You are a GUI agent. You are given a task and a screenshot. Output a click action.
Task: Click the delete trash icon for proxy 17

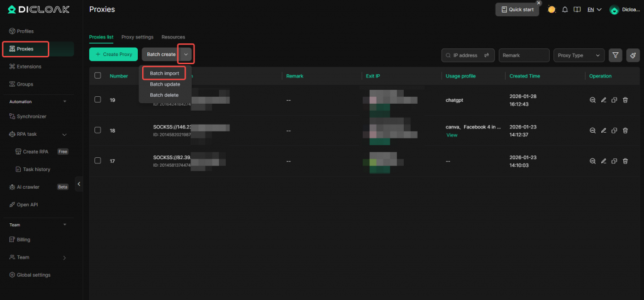pos(625,161)
